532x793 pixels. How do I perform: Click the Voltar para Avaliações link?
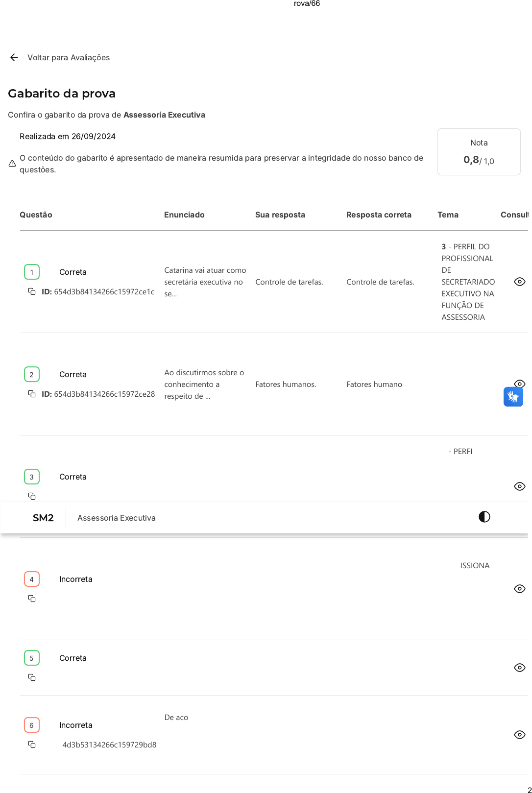click(x=69, y=57)
